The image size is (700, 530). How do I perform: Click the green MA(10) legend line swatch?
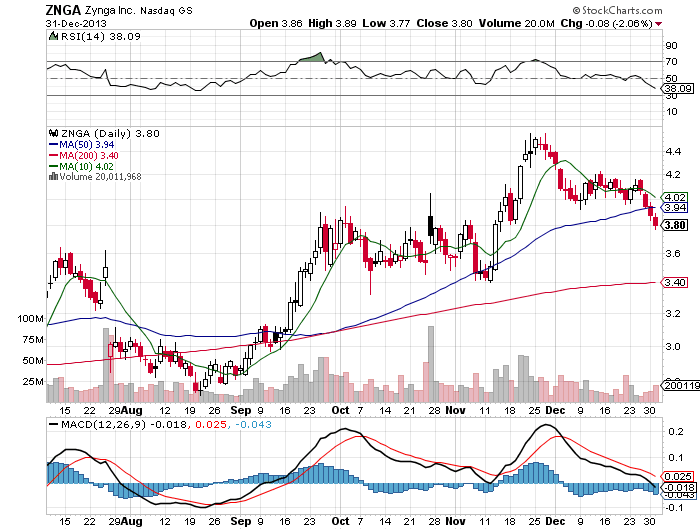[x=54, y=166]
